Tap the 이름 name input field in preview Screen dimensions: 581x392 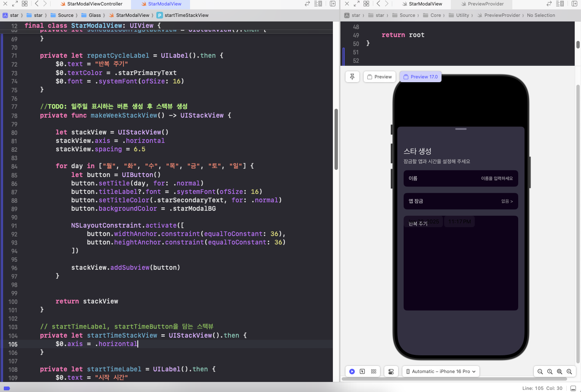461,178
